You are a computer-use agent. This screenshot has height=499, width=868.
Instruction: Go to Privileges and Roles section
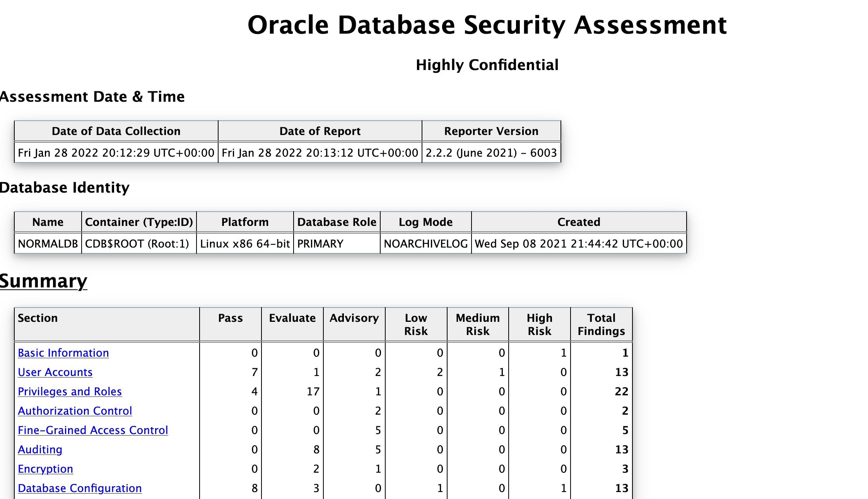[x=70, y=391]
